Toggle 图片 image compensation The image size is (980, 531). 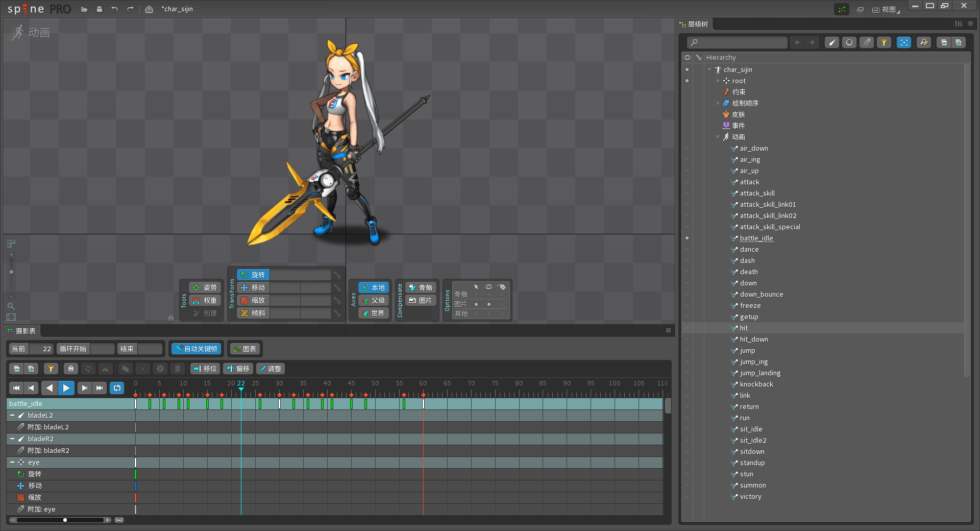point(421,300)
